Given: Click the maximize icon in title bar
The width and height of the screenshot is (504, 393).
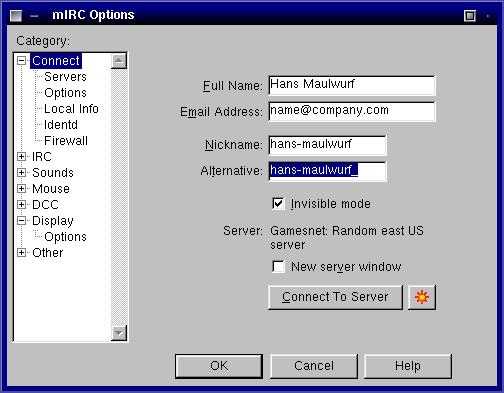Looking at the screenshot, I should point(470,15).
